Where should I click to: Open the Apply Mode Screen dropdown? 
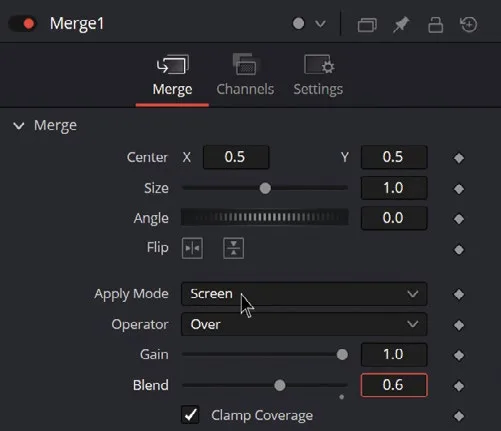coord(304,294)
